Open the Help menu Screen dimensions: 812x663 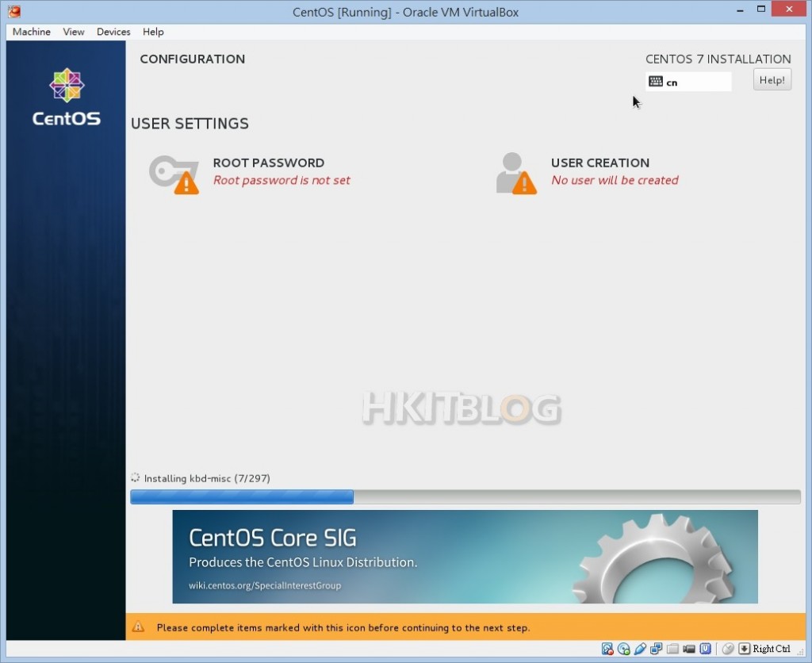[153, 32]
